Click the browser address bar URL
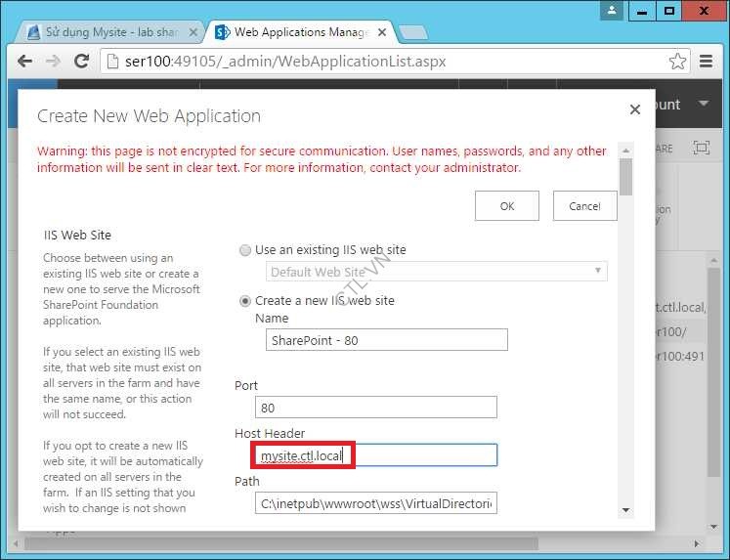This screenshot has width=730, height=560. point(285,61)
